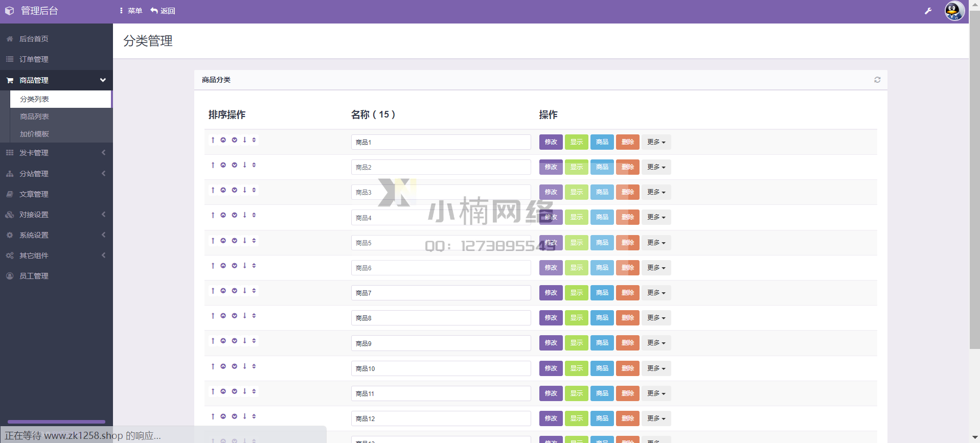Send 商品9 to bottom with long down arrow
The width and height of the screenshot is (980, 443).
tap(245, 341)
